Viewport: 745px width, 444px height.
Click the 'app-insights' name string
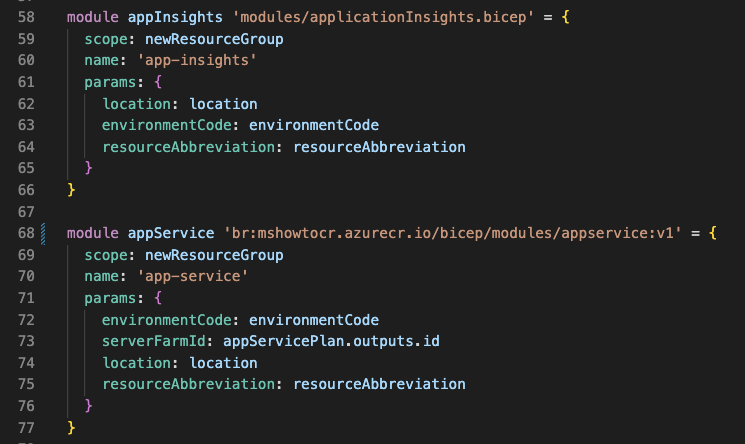pos(197,60)
